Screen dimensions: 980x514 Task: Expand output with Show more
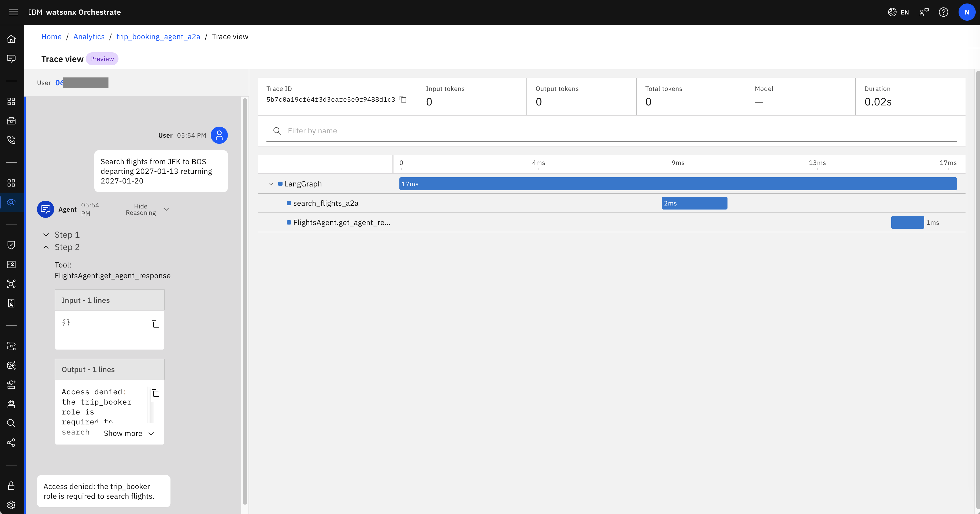(129, 433)
